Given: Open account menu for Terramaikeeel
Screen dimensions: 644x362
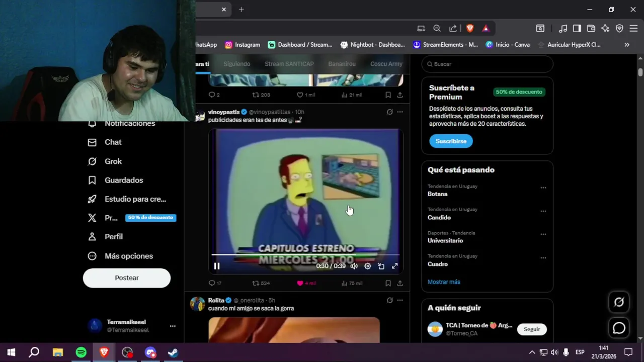Looking at the screenshot, I should pyautogui.click(x=132, y=326).
